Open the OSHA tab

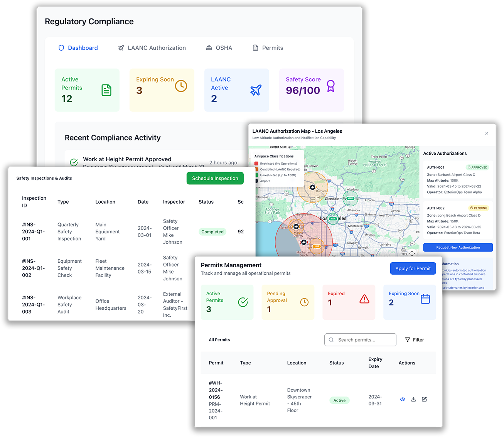click(219, 48)
